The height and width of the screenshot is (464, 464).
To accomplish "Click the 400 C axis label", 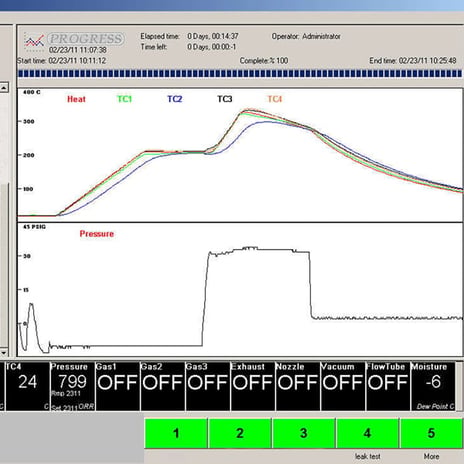I will (32, 92).
